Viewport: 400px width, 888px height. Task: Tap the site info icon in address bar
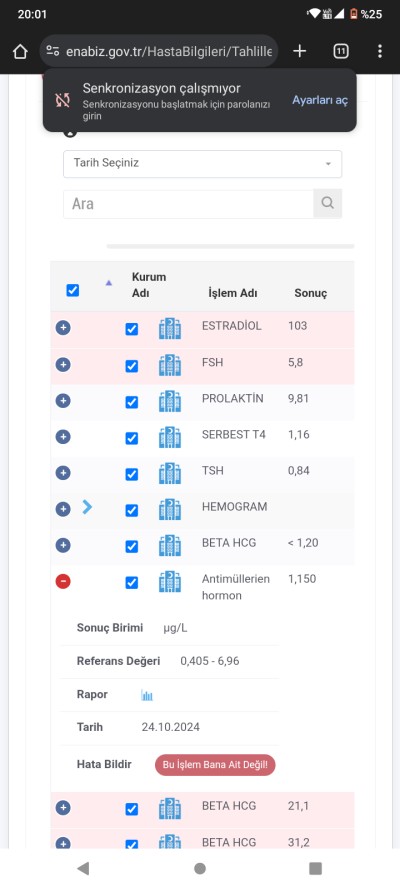pyautogui.click(x=53, y=52)
